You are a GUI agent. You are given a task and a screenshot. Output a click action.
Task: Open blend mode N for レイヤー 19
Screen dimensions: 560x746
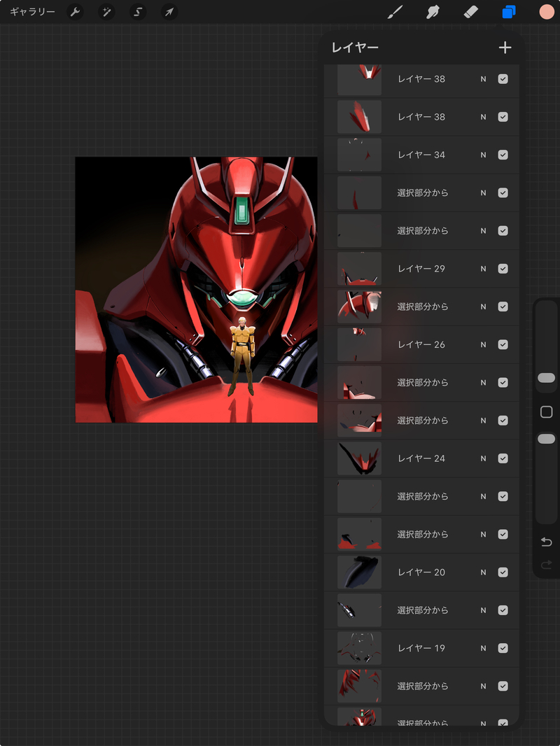point(484,649)
